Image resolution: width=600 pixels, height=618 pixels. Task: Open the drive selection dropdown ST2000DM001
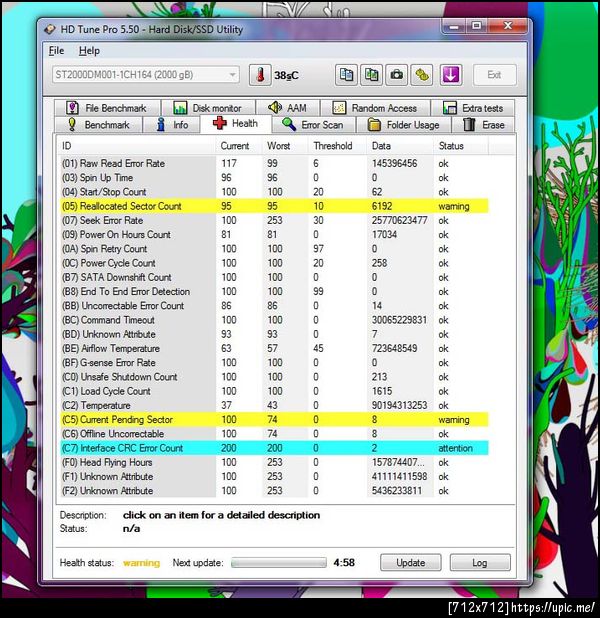(x=145, y=75)
